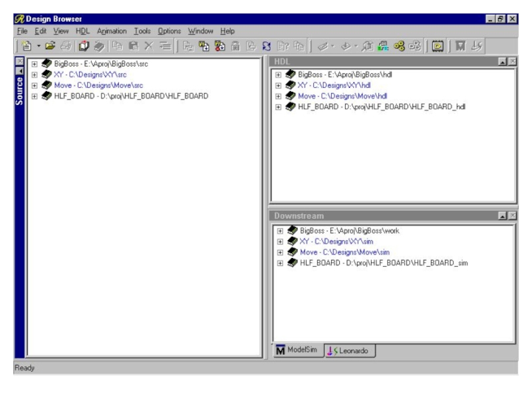Click the Open folder toolbar icon
This screenshot has width=532, height=399.
[49, 47]
